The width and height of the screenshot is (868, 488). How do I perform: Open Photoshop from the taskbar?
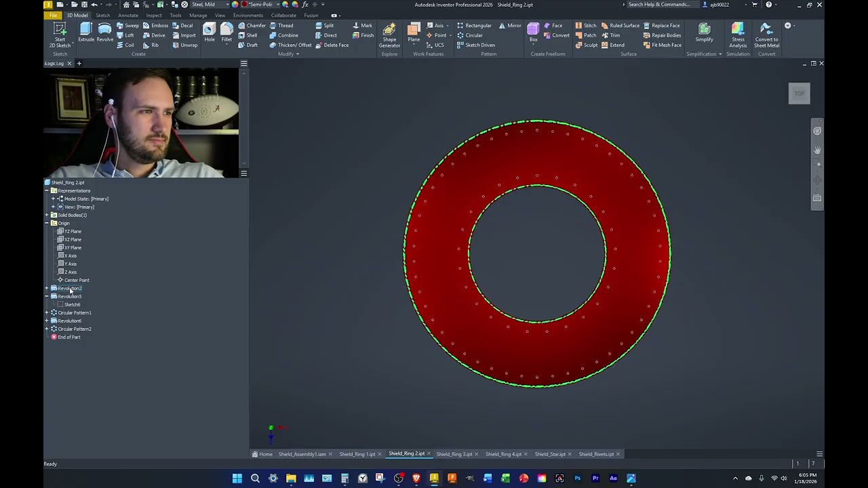(577, 479)
